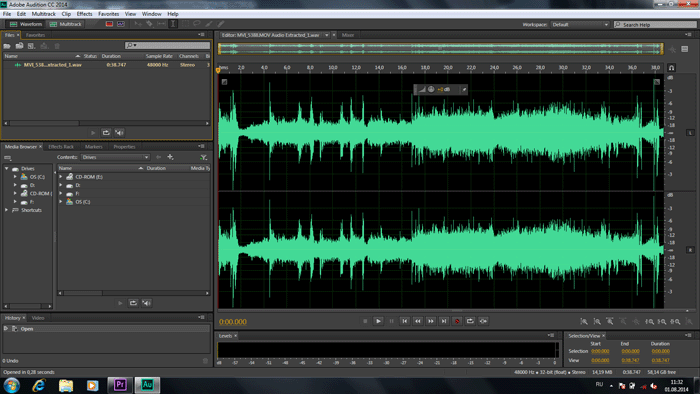Click Search Help field
Image resolution: width=700 pixels, height=394 pixels.
tap(655, 25)
